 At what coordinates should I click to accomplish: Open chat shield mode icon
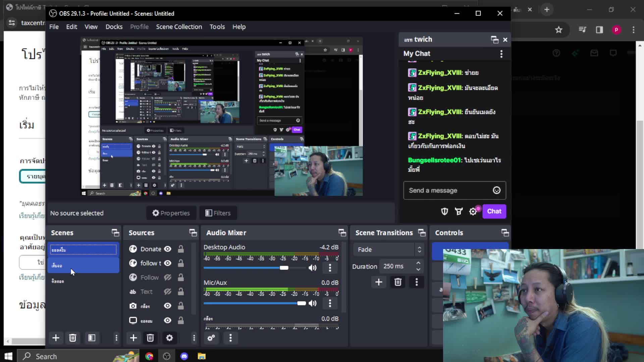click(444, 211)
